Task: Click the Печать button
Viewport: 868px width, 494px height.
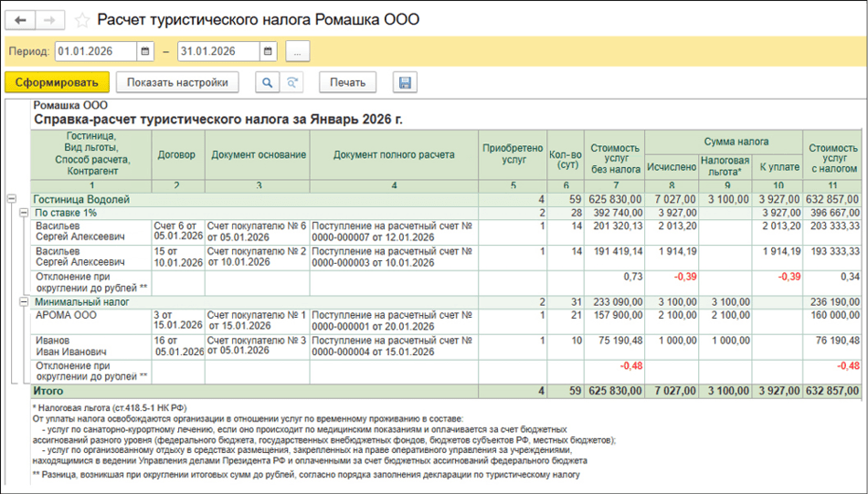Action: [x=347, y=82]
